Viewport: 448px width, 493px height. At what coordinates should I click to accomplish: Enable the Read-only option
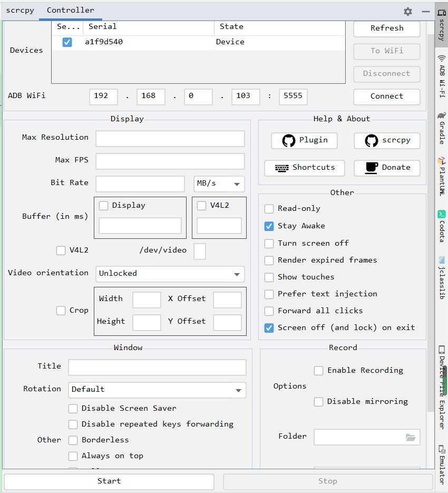[x=269, y=209]
